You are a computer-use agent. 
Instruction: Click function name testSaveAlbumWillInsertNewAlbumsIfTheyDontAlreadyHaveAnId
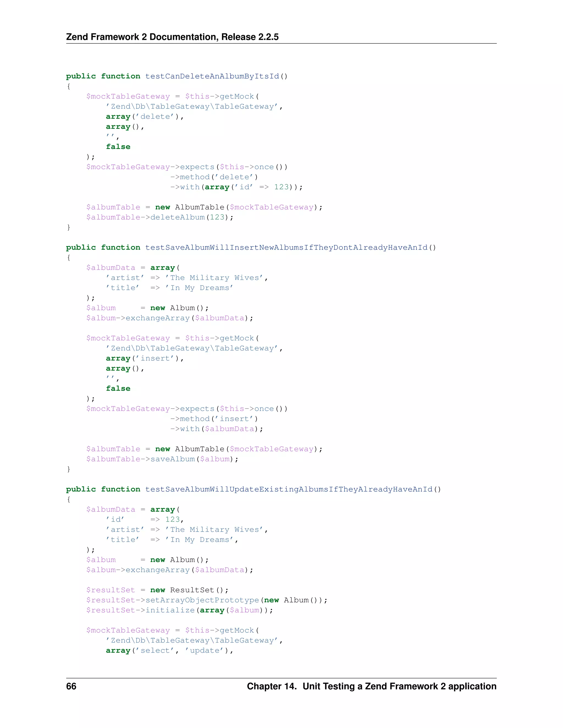tap(286, 248)
